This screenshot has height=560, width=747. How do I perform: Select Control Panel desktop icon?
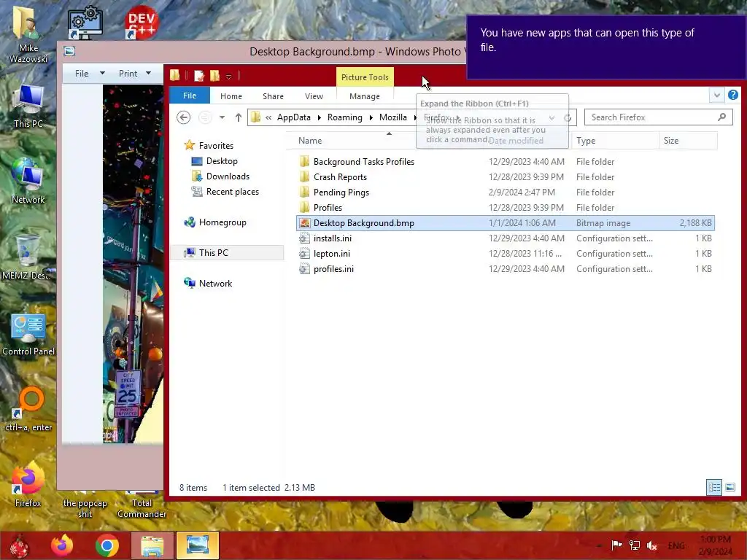[28, 335]
